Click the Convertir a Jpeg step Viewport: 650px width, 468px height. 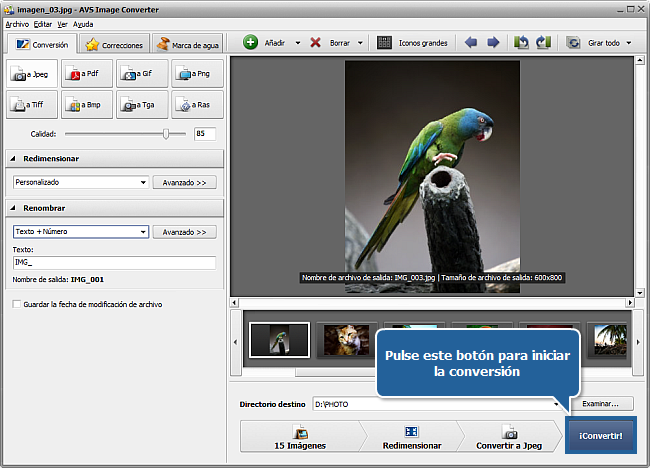[x=509, y=437]
